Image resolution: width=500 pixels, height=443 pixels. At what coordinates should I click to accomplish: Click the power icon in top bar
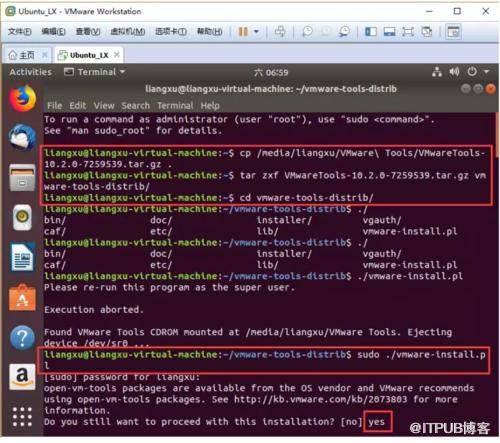pos(472,72)
